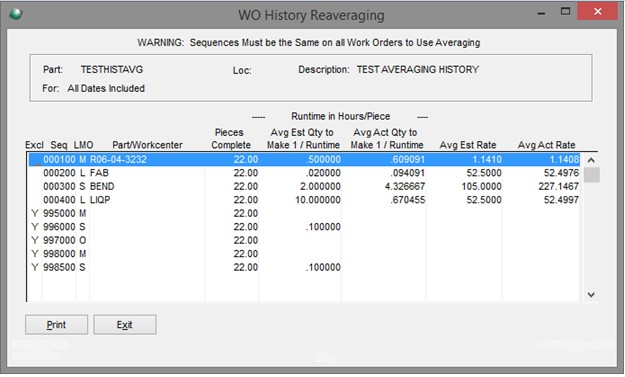Click the Avg Est Rate column header

(x=468, y=145)
